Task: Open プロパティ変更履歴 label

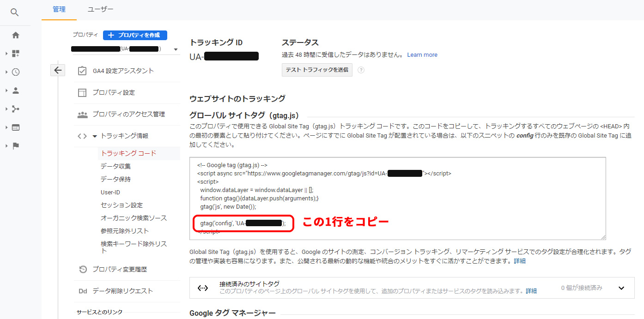Action: (x=120, y=269)
